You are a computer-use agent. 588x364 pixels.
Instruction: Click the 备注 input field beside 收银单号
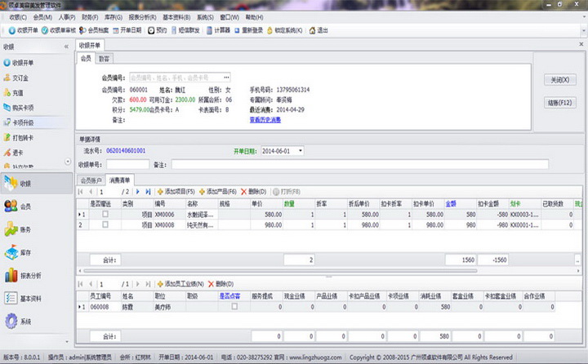pyautogui.click(x=359, y=164)
